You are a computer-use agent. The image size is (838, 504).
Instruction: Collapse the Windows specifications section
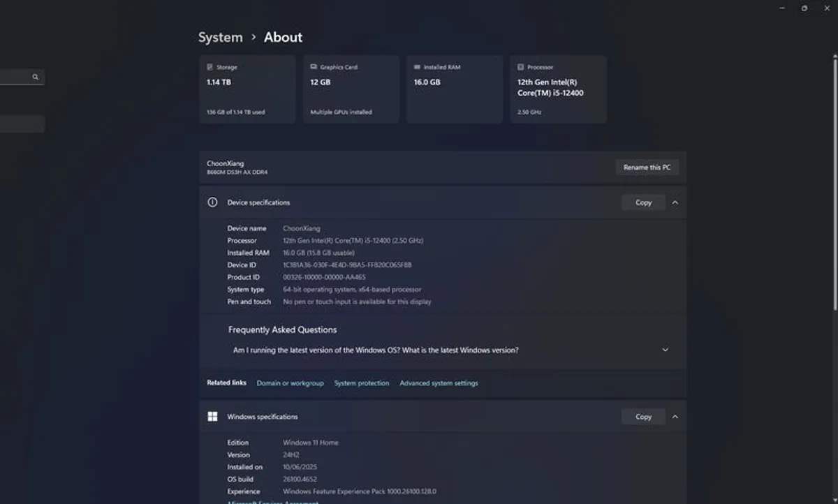point(675,417)
